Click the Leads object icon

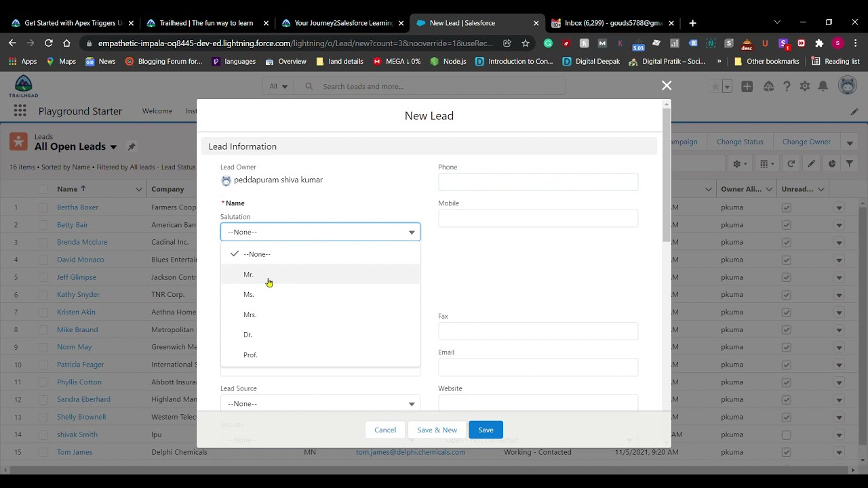coord(19,142)
